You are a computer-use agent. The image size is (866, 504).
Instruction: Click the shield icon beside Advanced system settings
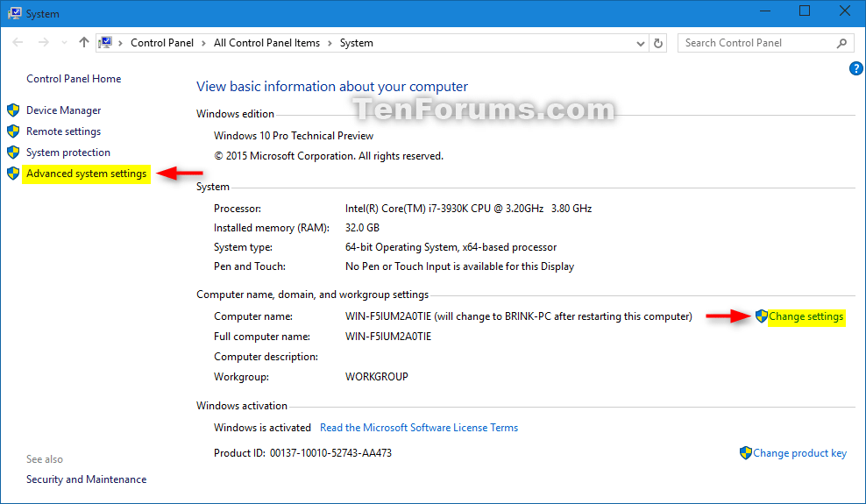click(x=13, y=174)
